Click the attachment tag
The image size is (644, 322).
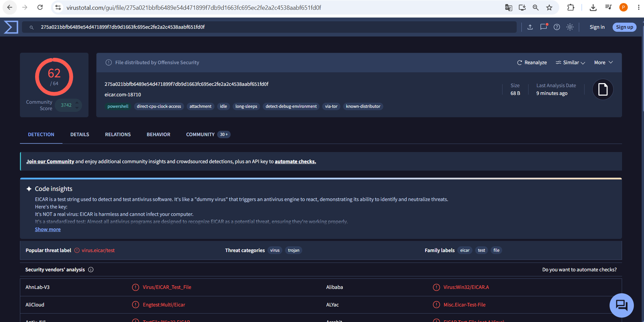(201, 106)
